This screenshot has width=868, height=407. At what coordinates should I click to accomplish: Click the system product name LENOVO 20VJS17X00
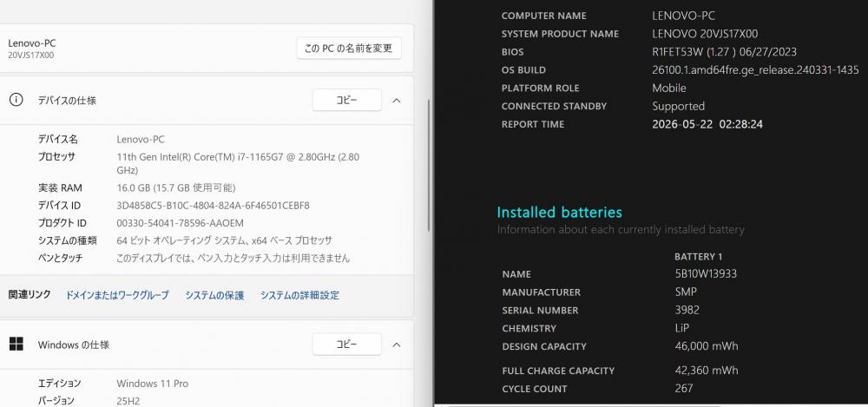[x=705, y=34]
